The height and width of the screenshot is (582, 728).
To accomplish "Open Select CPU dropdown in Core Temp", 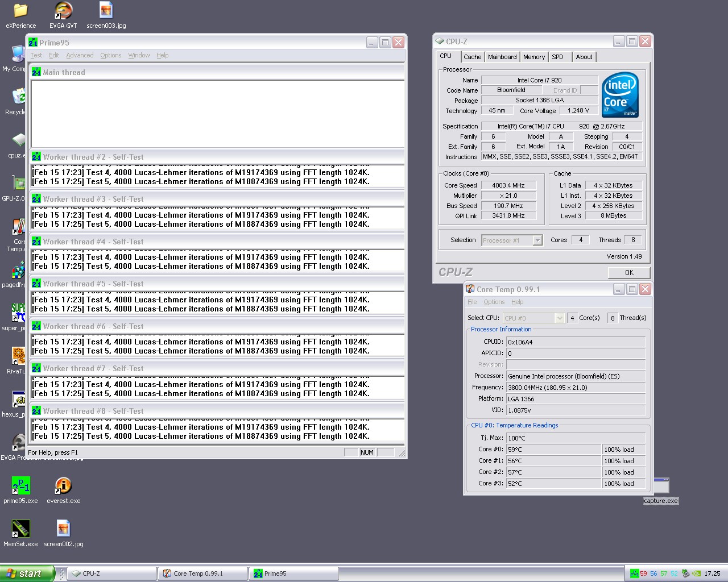I will click(560, 318).
